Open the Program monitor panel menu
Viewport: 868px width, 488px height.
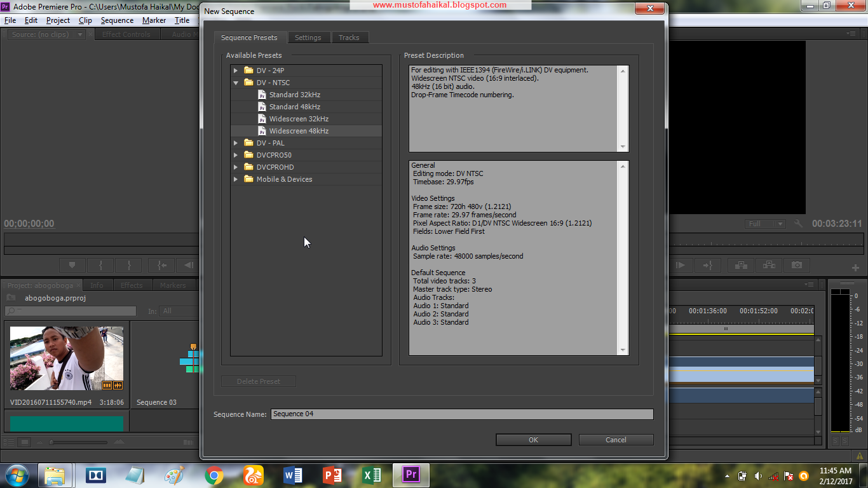click(x=851, y=34)
